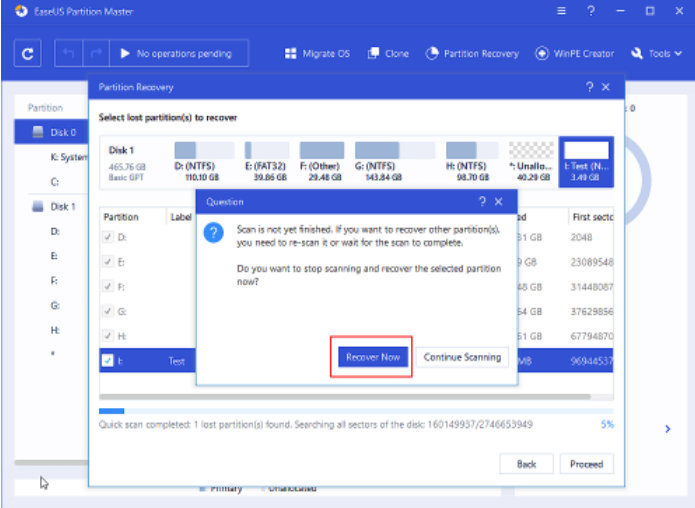Click help icon in Partition Recovery dialog
Image resolution: width=695 pixels, height=508 pixels.
coord(589,87)
